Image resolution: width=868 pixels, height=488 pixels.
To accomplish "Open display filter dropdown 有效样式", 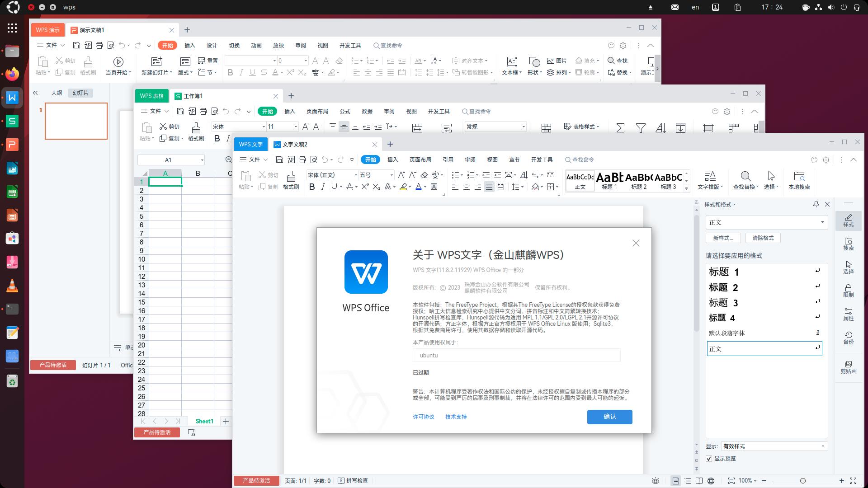I will tap(822, 446).
